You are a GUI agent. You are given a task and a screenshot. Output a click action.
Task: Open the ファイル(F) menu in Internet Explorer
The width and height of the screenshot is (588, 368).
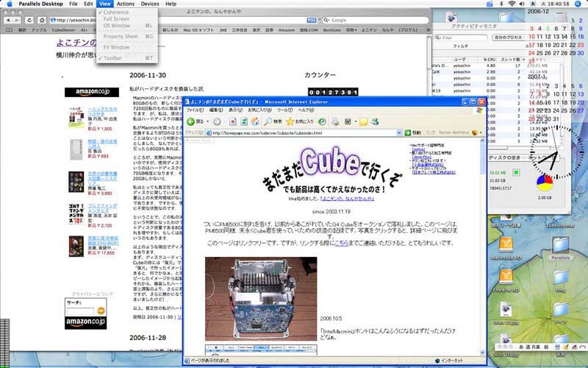(x=195, y=110)
